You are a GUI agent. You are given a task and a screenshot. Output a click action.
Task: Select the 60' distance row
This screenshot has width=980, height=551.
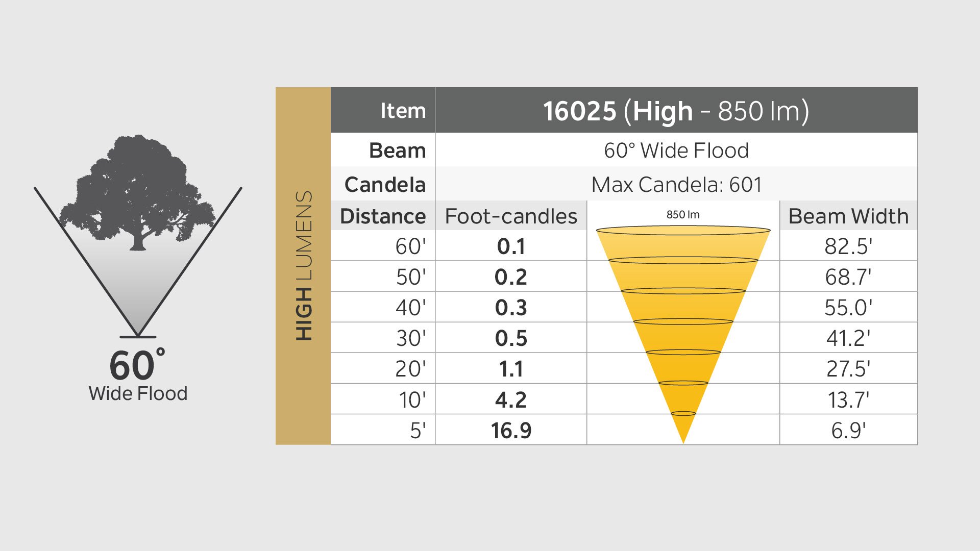point(624,246)
